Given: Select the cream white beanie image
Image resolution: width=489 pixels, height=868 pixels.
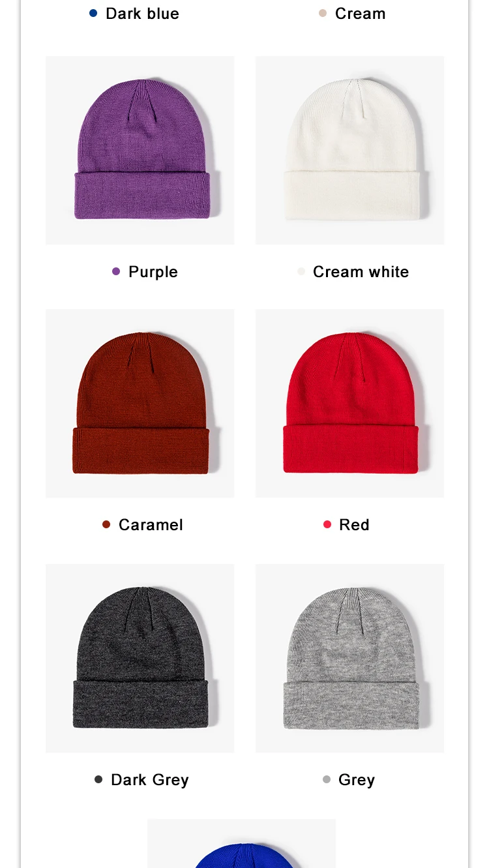Looking at the screenshot, I should 349,150.
